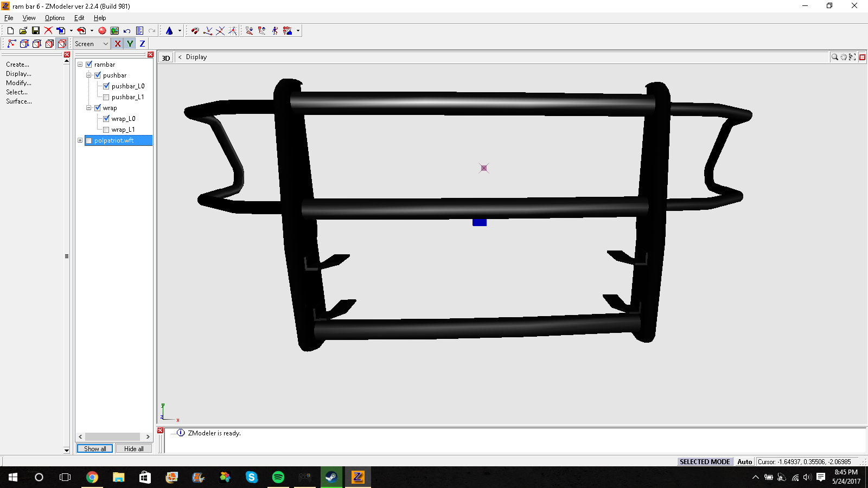Open the Options menu
The height and width of the screenshot is (488, 868).
pyautogui.click(x=55, y=18)
